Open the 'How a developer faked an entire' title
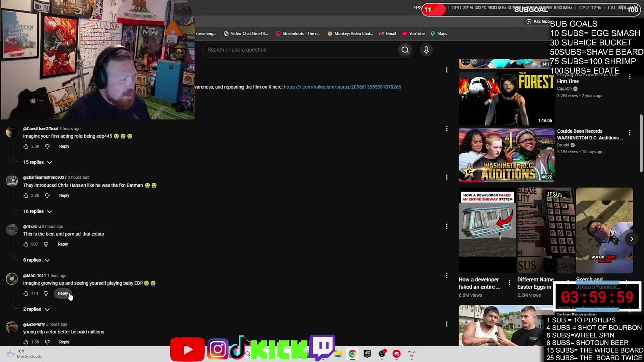This screenshot has width=644, height=362. (479, 283)
